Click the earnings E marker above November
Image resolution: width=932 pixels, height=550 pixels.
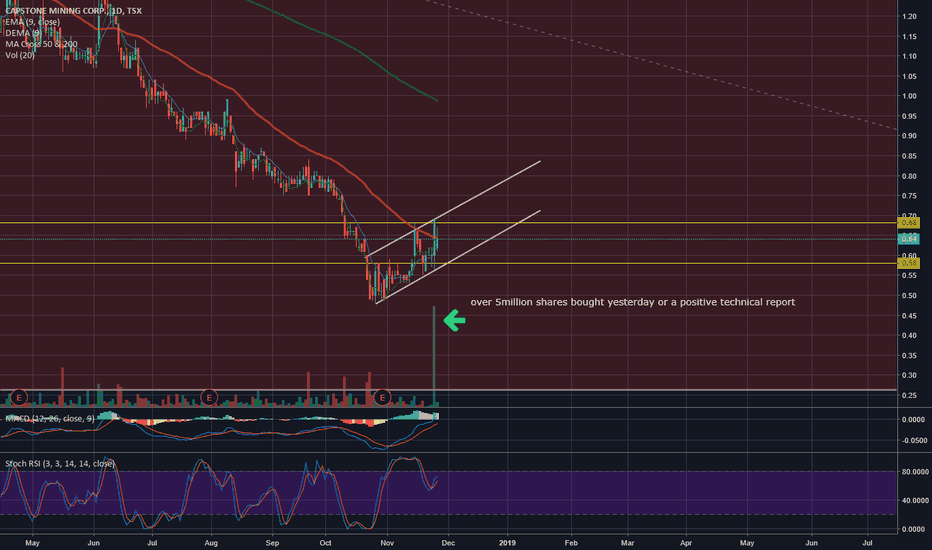click(382, 397)
